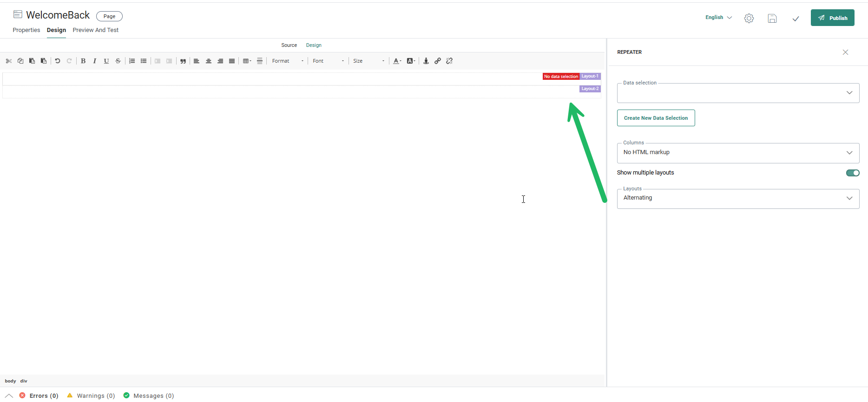The image size is (868, 402).
Task: Toggle Show multiple layouts switch
Action: (852, 173)
